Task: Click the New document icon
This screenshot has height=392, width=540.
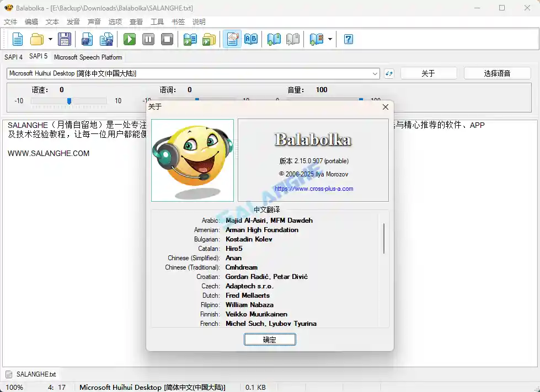Action: [x=18, y=39]
